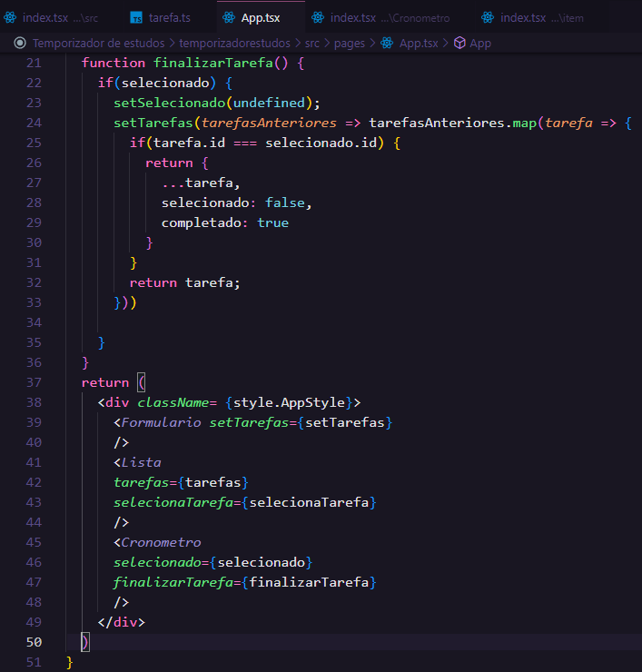Viewport: 642px width, 672px height.
Task: Click line number 21 in the gutter
Action: pyautogui.click(x=34, y=63)
